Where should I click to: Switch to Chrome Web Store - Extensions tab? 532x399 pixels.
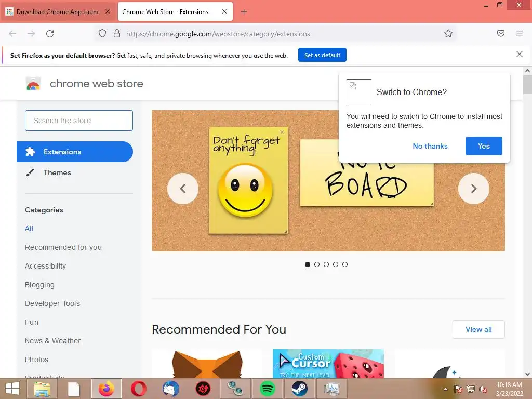(175, 11)
